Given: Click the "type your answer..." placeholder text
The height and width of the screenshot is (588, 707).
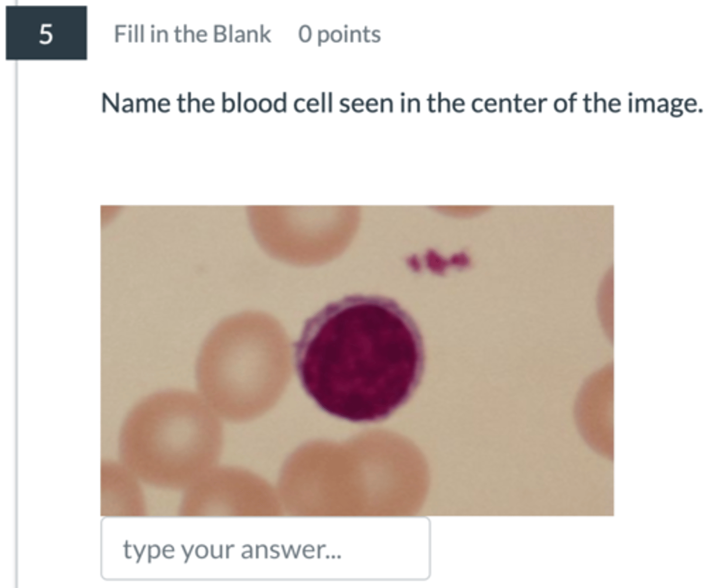Looking at the screenshot, I should (232, 549).
